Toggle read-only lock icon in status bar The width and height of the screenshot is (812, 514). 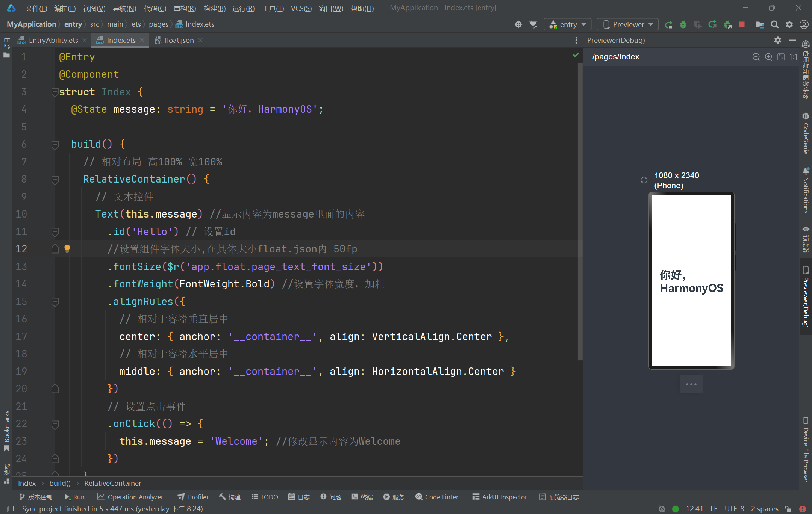(789, 509)
